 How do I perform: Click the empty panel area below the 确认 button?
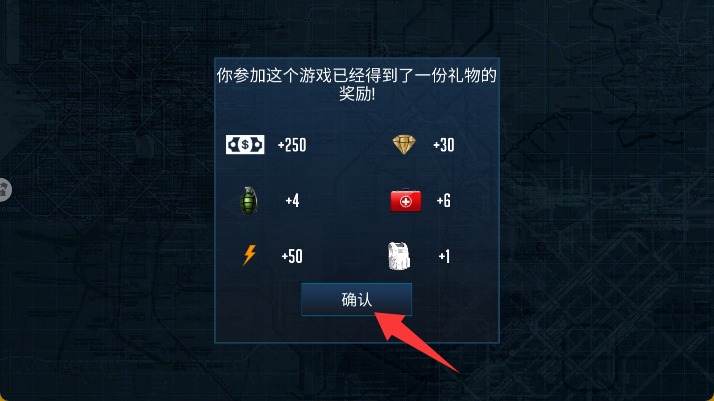357,329
